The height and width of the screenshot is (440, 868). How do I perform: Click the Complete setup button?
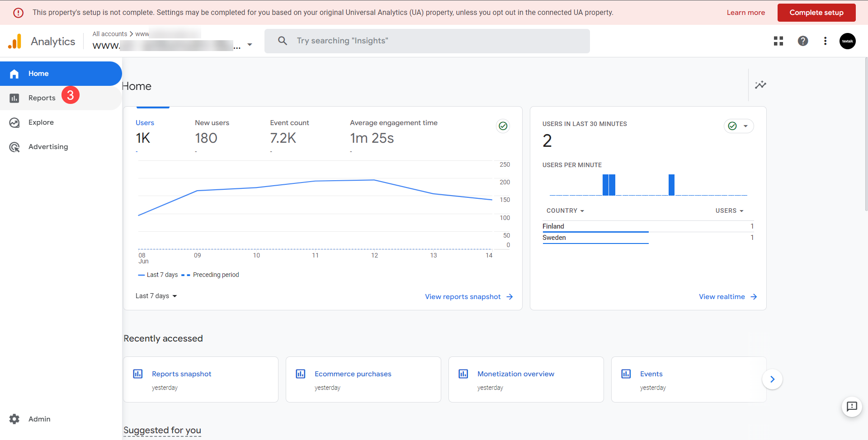pyautogui.click(x=816, y=13)
